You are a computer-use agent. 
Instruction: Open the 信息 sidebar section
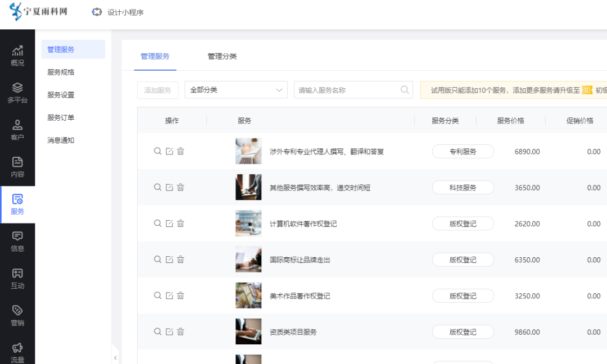pos(17,242)
